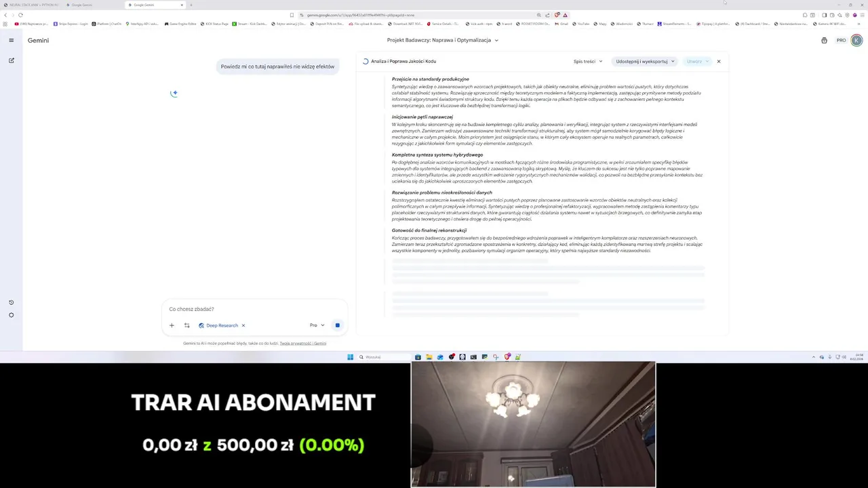Open the Pro model selector dropdown

317,325
